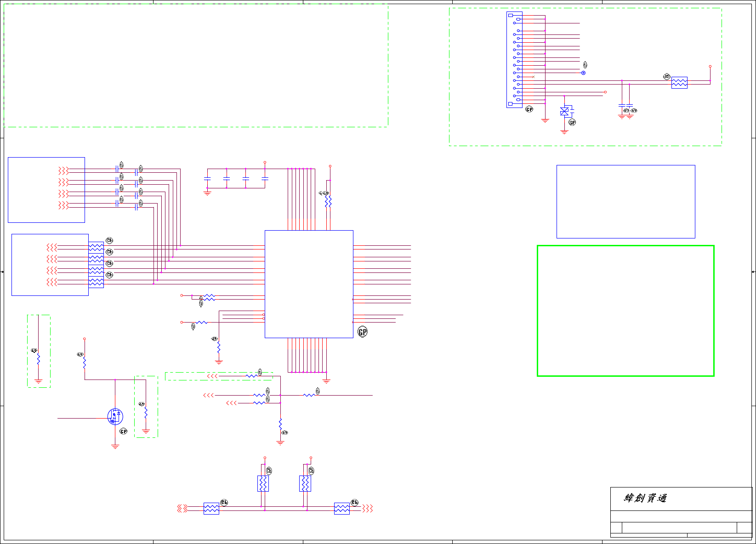Select the pull-up resistor above the central IC
This screenshot has height=544, width=756.
click(x=328, y=202)
